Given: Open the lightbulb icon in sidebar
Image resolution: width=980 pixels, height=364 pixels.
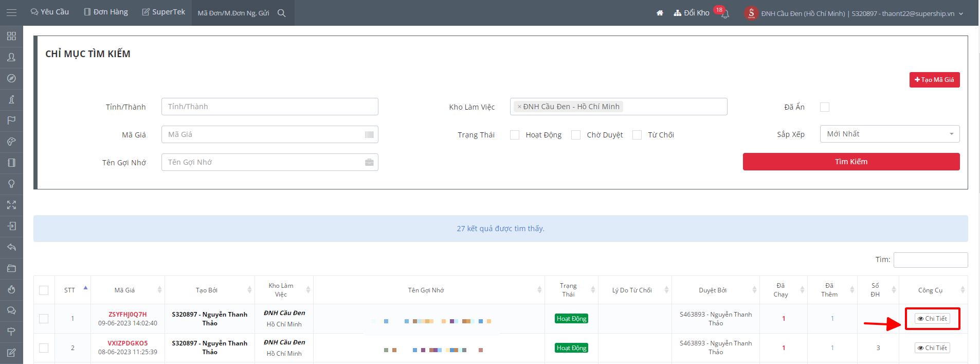Looking at the screenshot, I should (x=11, y=184).
